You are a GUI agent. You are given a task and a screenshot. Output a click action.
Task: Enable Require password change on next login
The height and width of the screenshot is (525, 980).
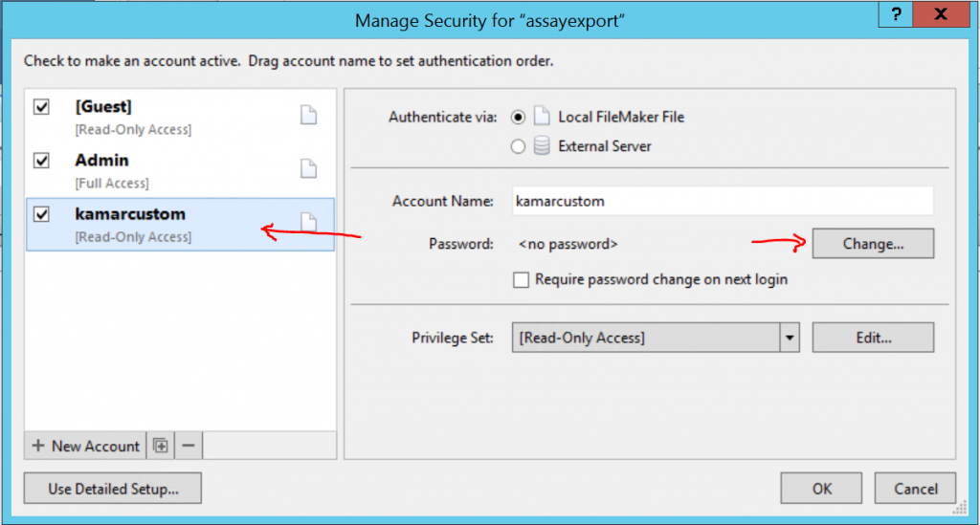pos(521,279)
